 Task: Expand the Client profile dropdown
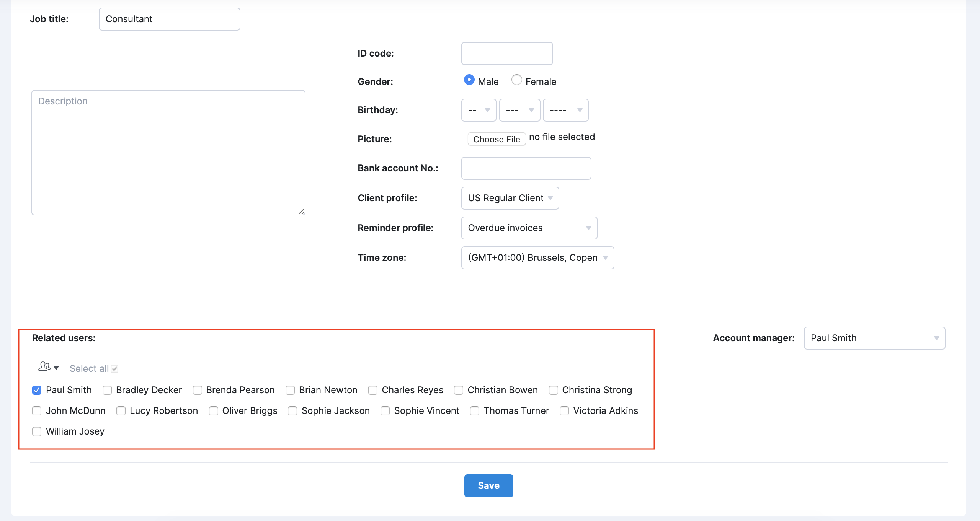[x=510, y=198]
